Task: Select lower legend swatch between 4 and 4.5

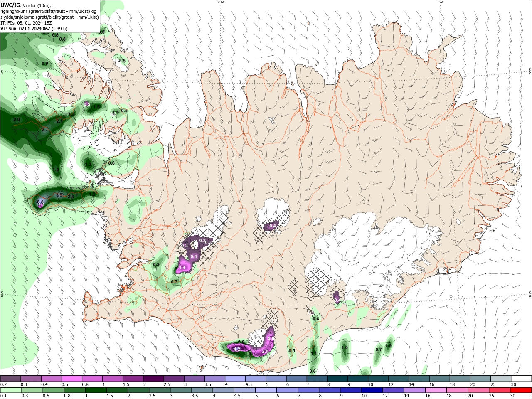Action: (224, 390)
